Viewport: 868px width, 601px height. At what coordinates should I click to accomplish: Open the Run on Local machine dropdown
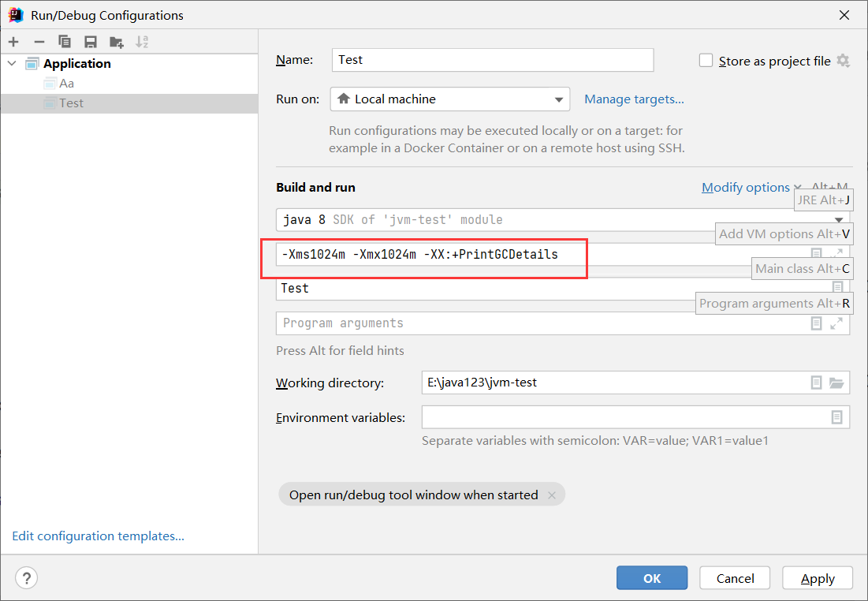click(x=449, y=99)
